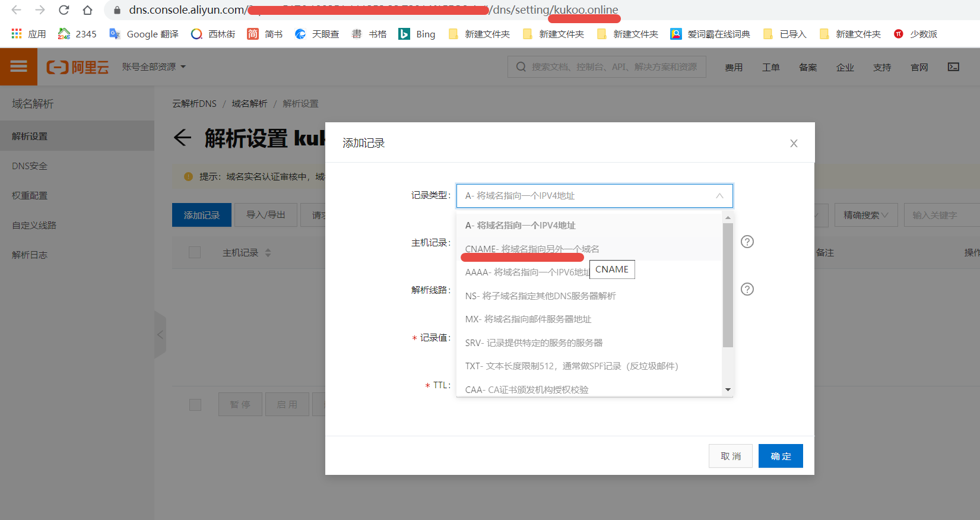Click 取消 to cancel dialog
Screen dimensions: 980x520
(x=731, y=456)
